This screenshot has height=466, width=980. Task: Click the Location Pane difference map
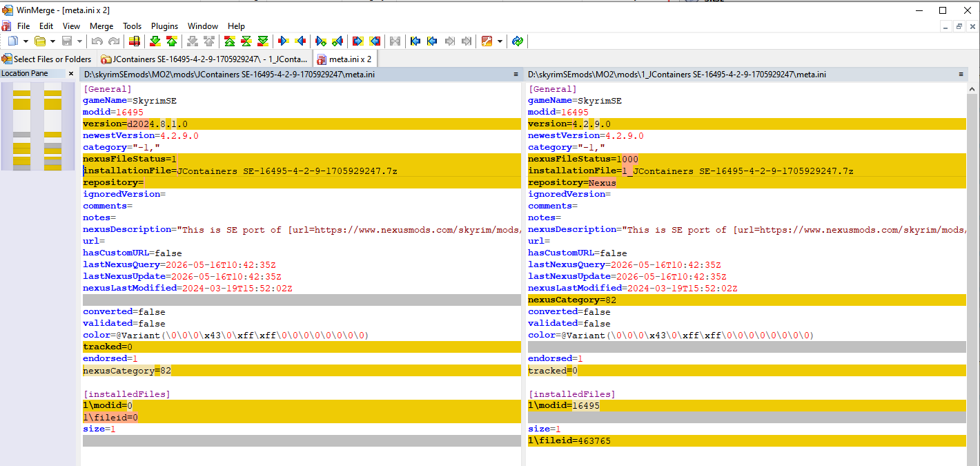coord(38,126)
